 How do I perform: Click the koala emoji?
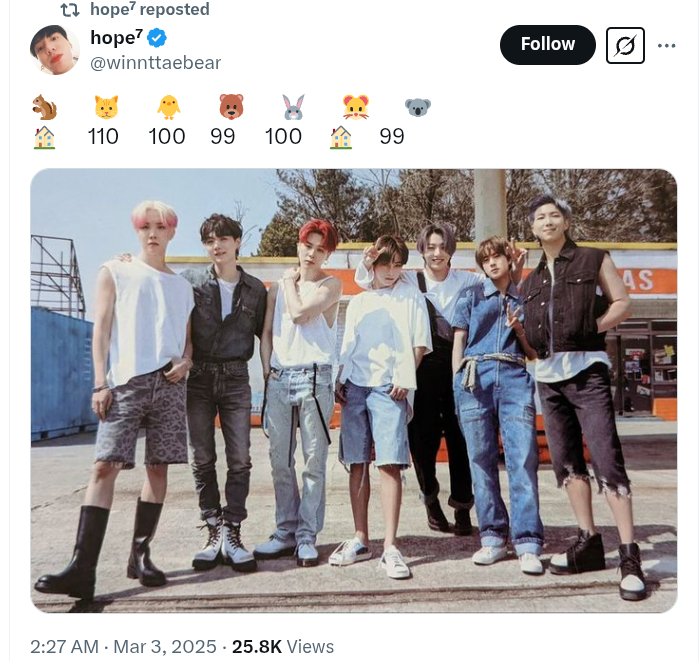tap(417, 108)
